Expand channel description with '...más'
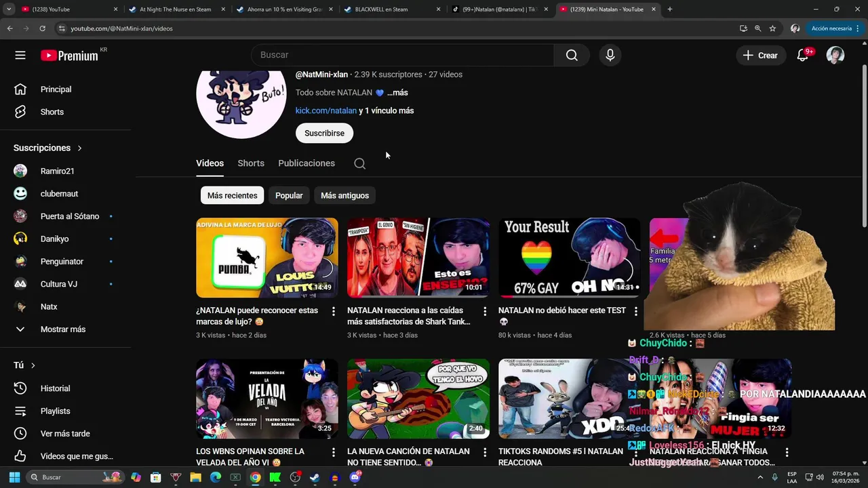Viewport: 868px width, 488px height. pyautogui.click(x=397, y=92)
